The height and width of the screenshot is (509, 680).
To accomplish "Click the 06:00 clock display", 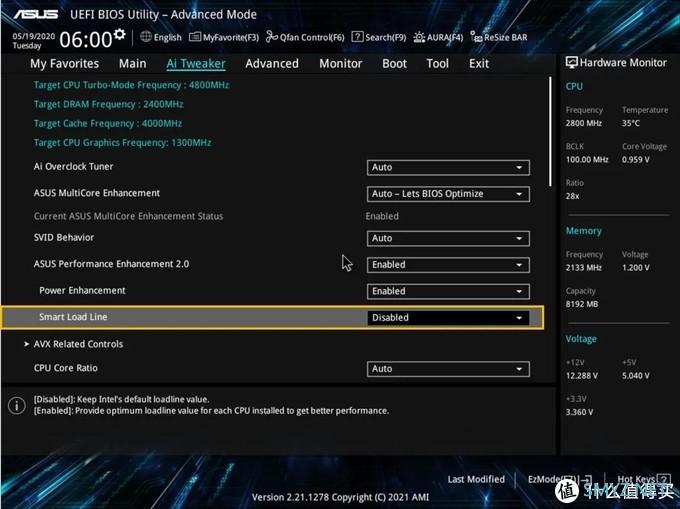I will (86, 39).
